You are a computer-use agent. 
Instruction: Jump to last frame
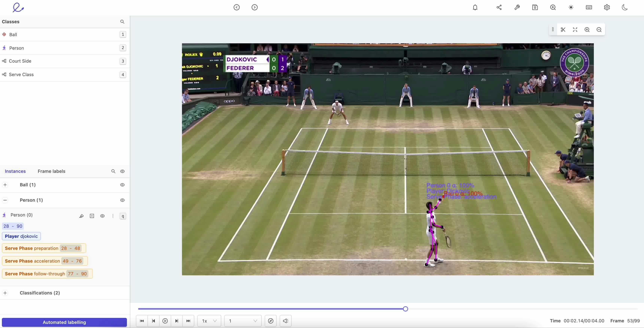click(x=188, y=321)
